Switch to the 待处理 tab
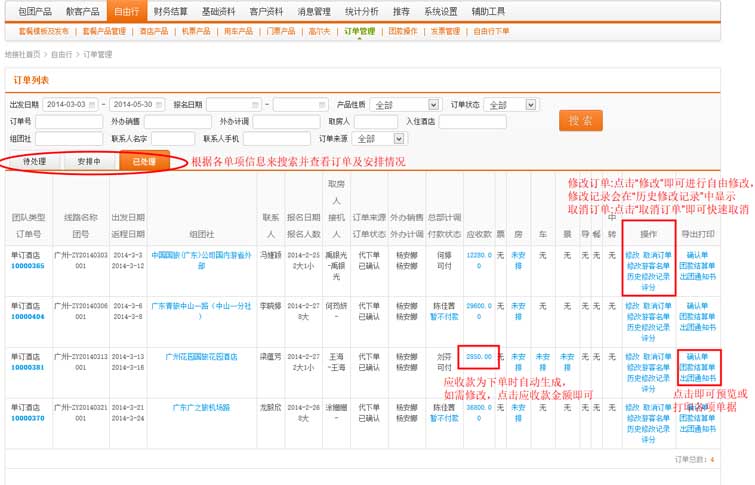755x485 pixels. [x=35, y=162]
